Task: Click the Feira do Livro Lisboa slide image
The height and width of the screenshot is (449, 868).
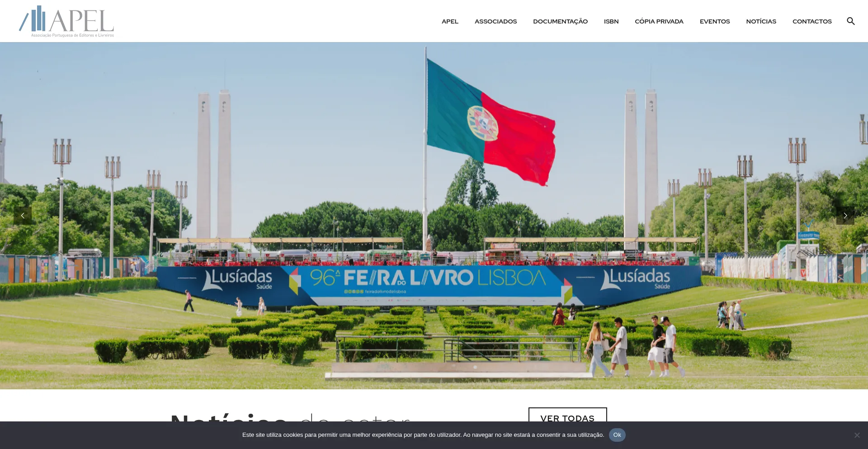Action: click(x=434, y=216)
